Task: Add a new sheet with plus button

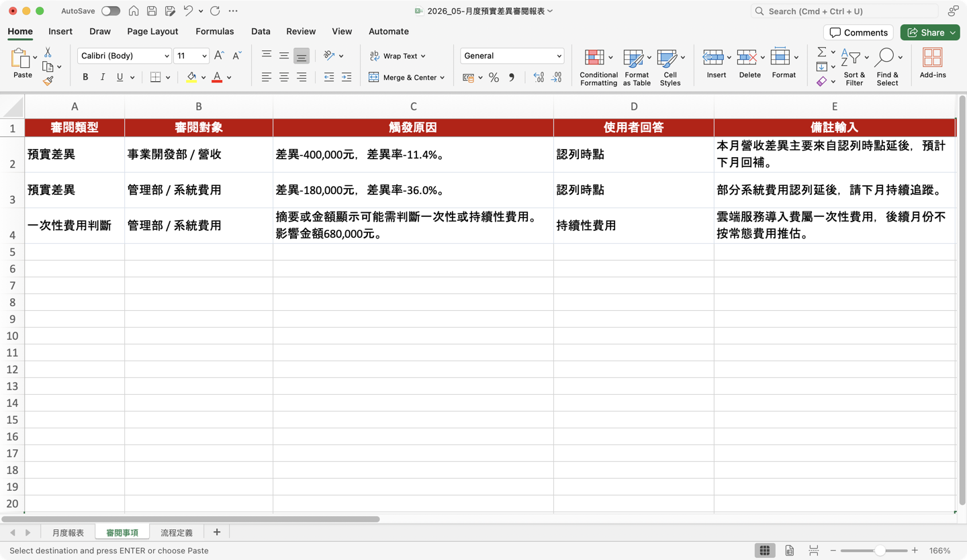Action: point(216,532)
